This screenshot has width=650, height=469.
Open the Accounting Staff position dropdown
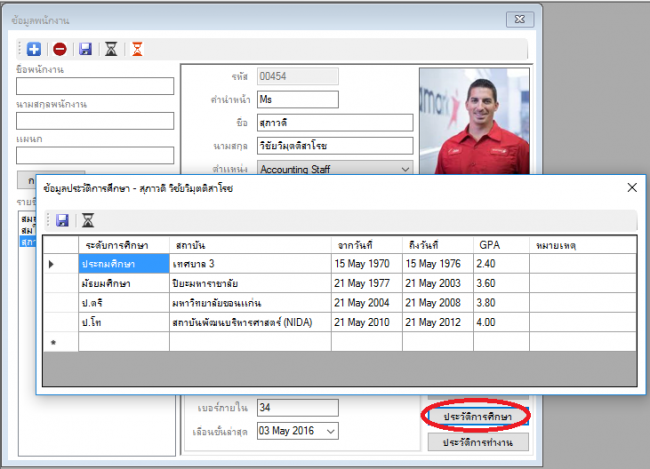tap(405, 169)
